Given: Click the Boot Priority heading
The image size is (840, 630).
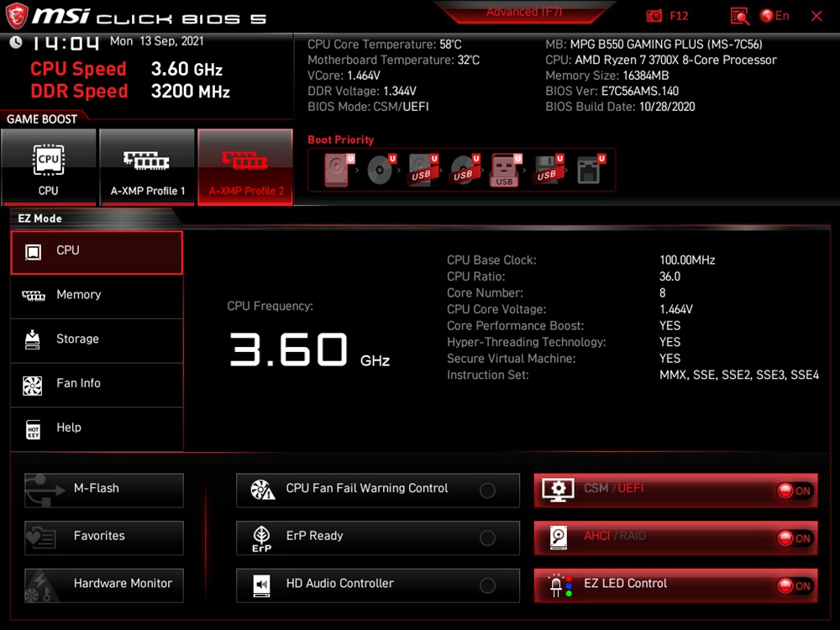Looking at the screenshot, I should click(x=341, y=139).
